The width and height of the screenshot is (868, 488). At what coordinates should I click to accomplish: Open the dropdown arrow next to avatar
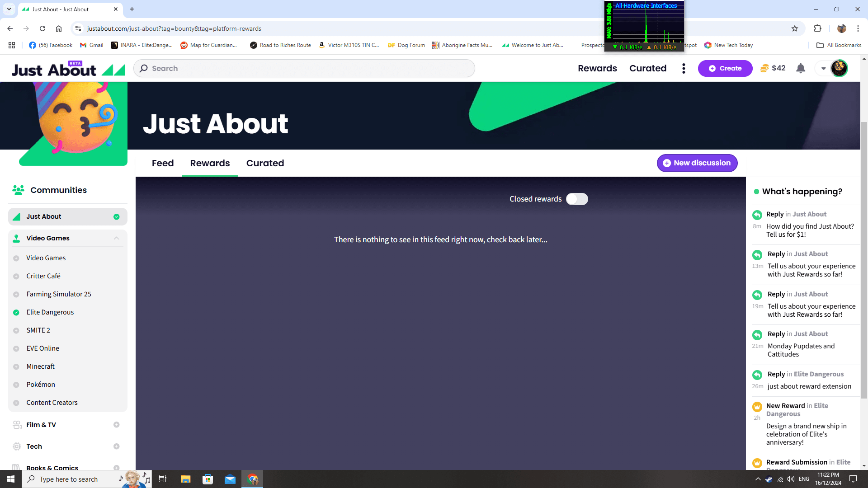pos(824,69)
